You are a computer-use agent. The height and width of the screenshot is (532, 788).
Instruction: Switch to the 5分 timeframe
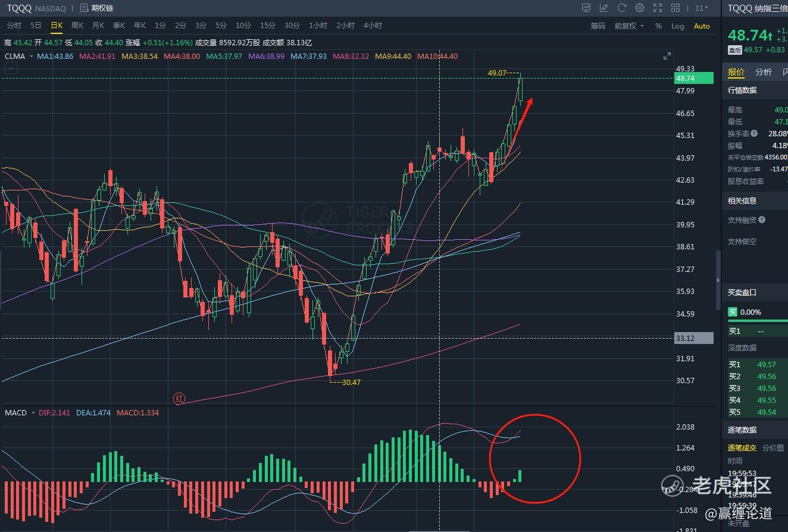coord(221,26)
